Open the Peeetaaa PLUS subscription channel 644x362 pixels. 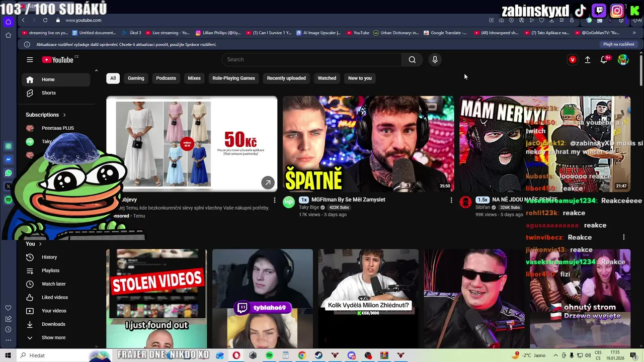[56, 128]
